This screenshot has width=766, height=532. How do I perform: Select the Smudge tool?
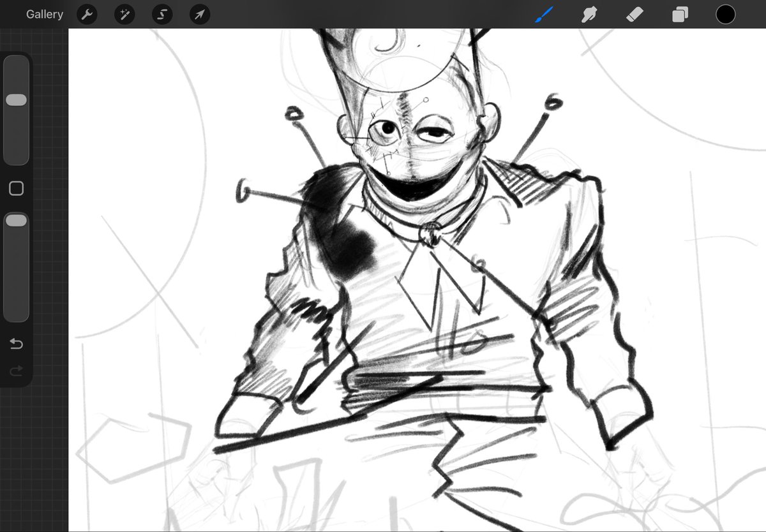[589, 14]
